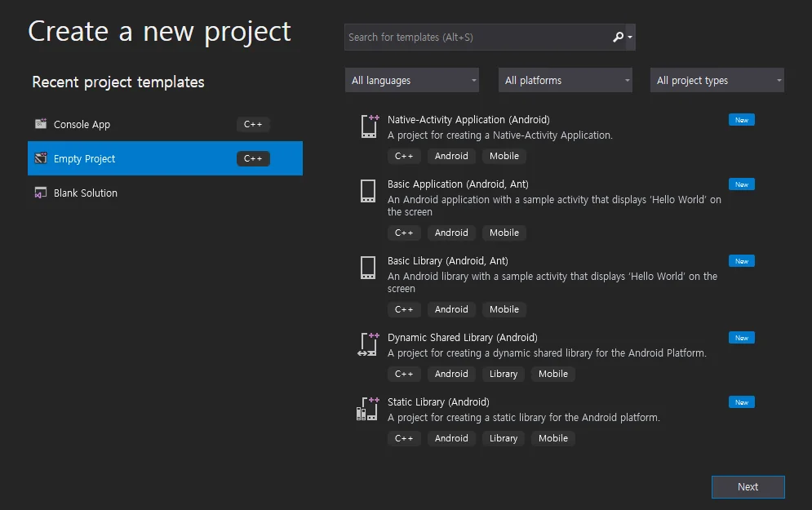Expand the All project types dropdown

pyautogui.click(x=717, y=80)
